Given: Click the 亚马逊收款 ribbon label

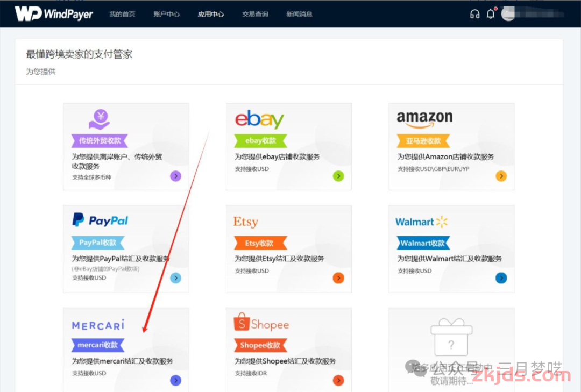Looking at the screenshot, I should point(423,141).
